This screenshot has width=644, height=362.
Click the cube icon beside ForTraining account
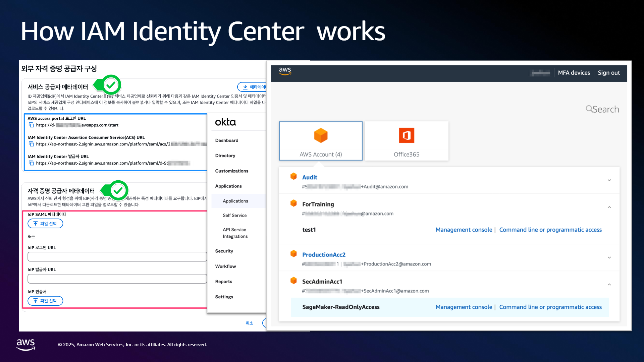(x=293, y=203)
